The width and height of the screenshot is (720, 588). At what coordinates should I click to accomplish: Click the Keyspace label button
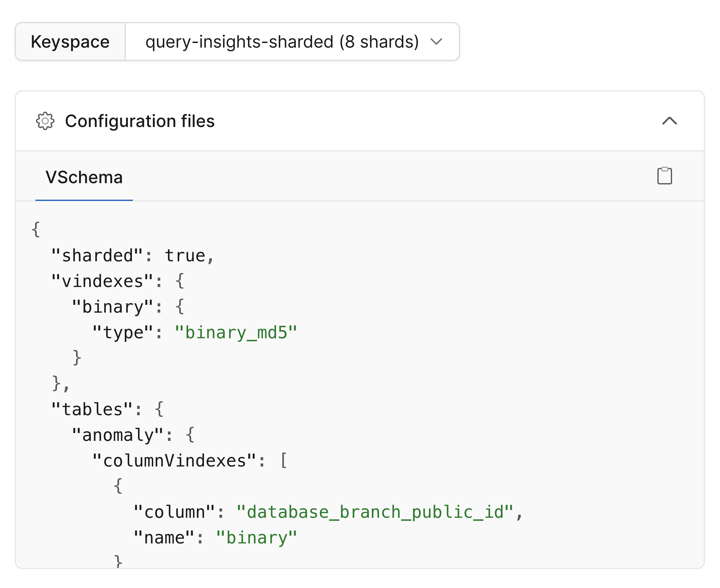(70, 42)
